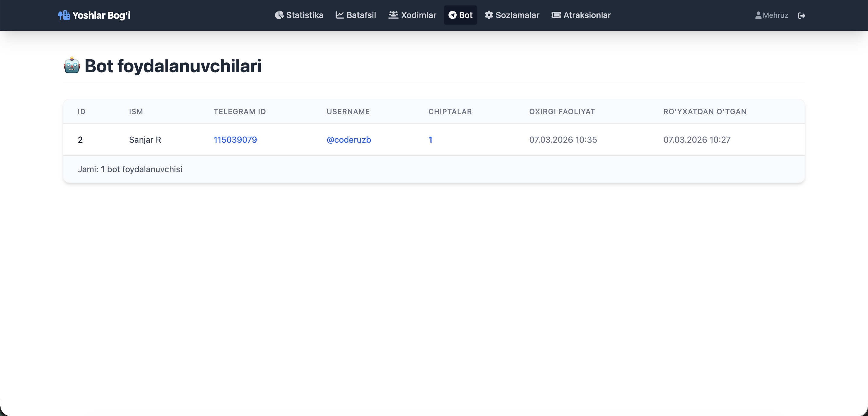
Task: Click the robot emoji in page heading
Action: (x=72, y=66)
